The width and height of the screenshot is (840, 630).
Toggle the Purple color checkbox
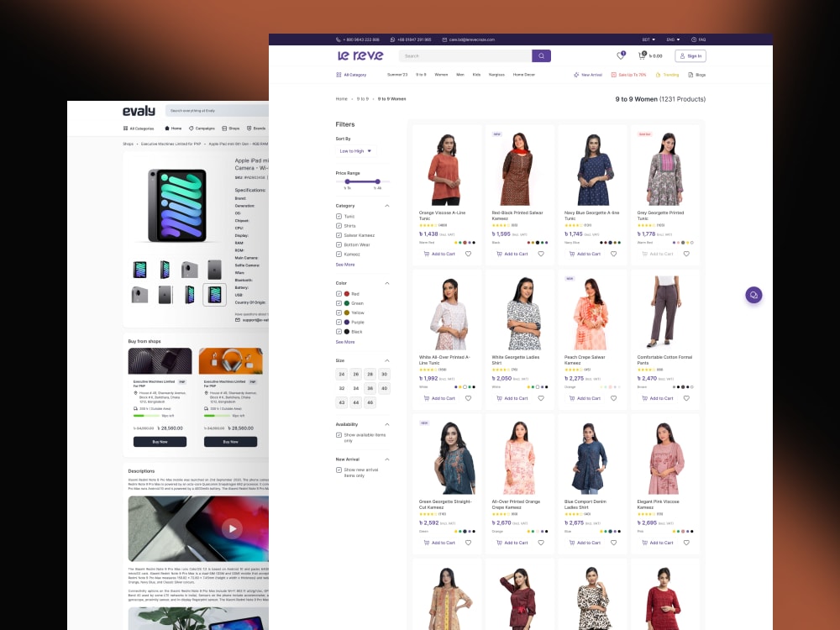[x=339, y=322]
